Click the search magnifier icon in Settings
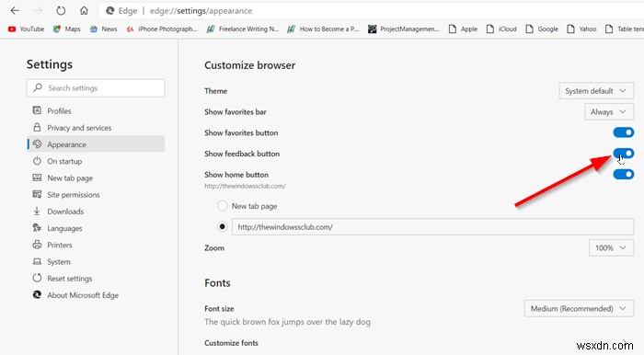 [x=38, y=87]
